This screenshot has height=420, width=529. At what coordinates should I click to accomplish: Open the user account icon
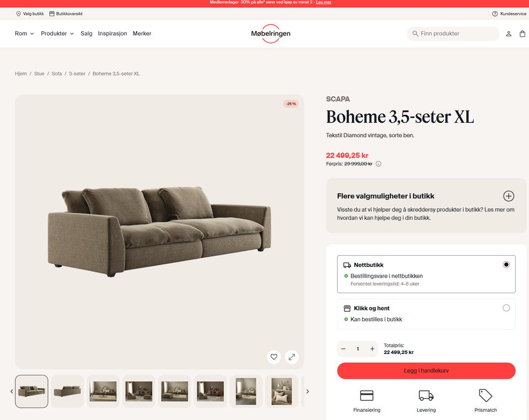pyautogui.click(x=509, y=34)
